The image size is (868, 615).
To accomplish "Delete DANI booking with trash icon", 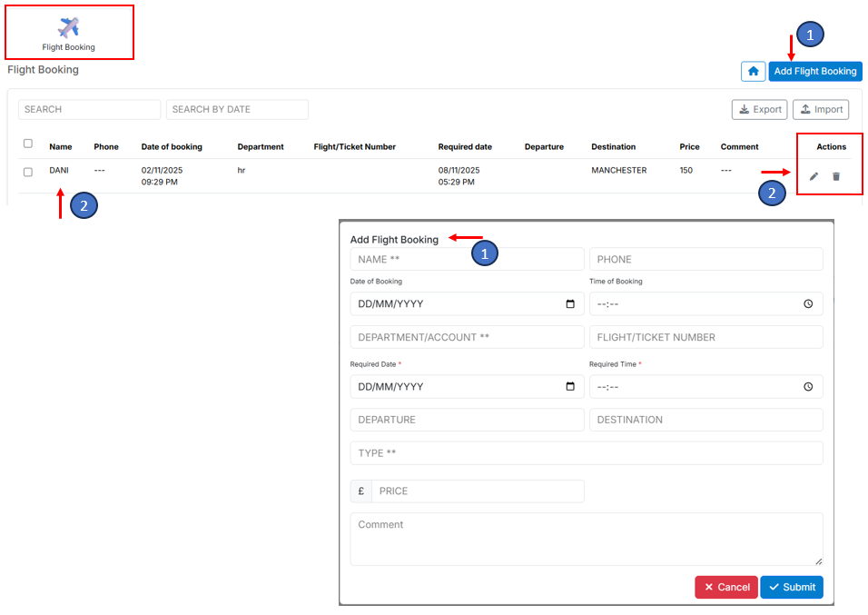I will pos(836,176).
